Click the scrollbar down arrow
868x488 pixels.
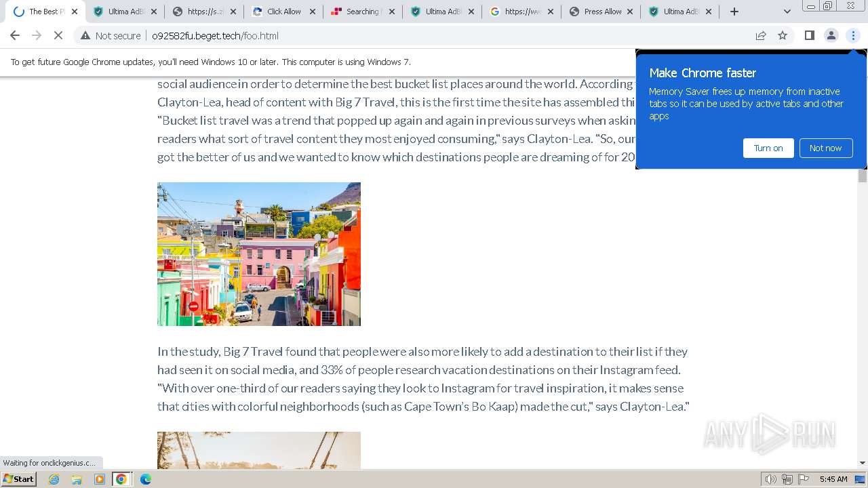pos(863,463)
